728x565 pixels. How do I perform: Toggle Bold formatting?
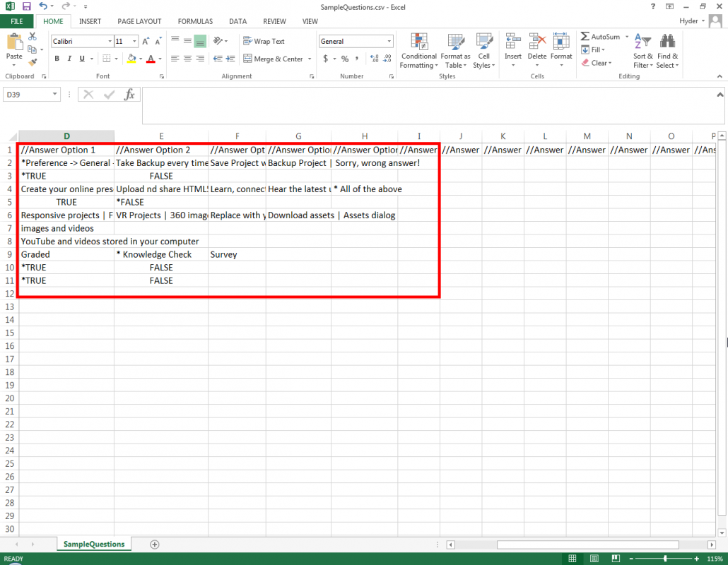click(57, 59)
